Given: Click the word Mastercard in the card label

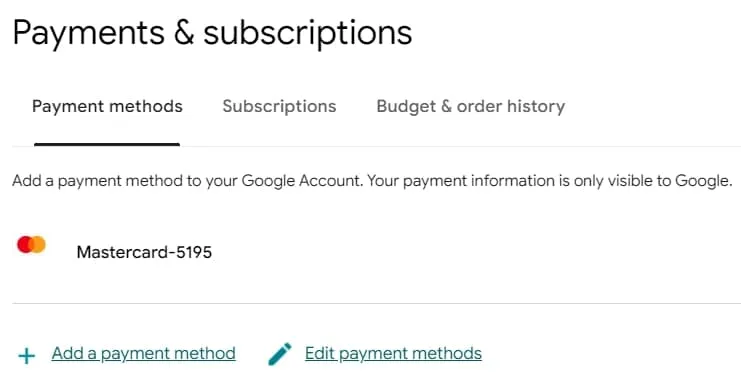Looking at the screenshot, I should [122, 252].
